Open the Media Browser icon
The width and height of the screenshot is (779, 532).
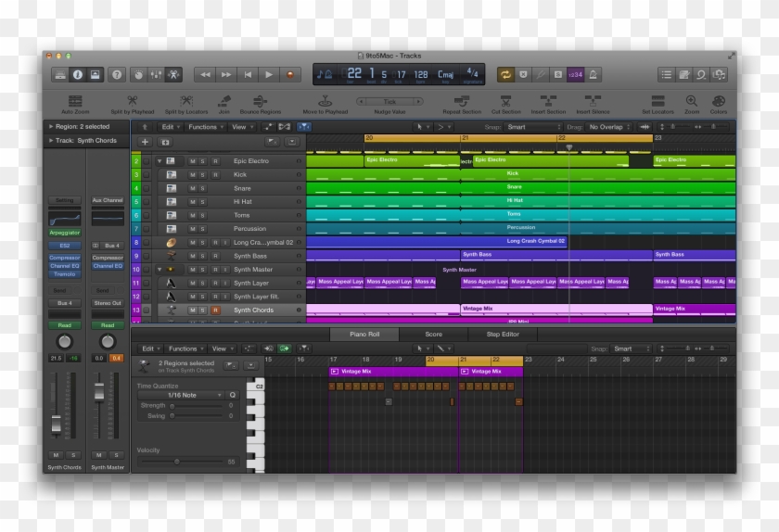click(719, 74)
